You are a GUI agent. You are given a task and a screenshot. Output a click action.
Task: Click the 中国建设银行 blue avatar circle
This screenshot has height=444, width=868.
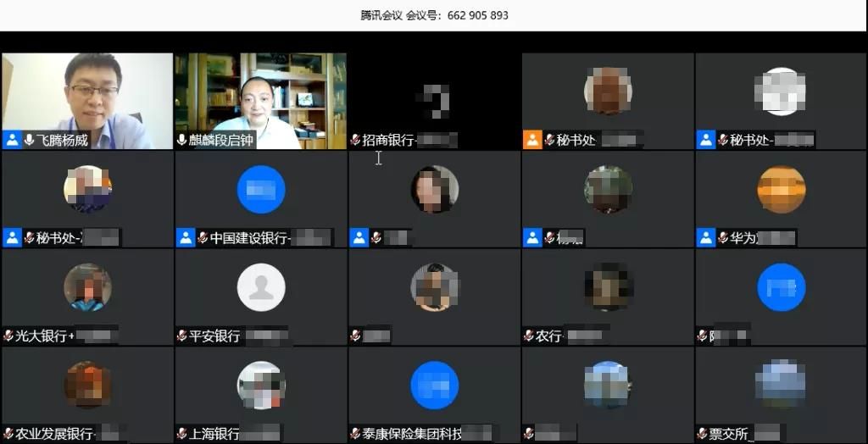click(x=260, y=189)
